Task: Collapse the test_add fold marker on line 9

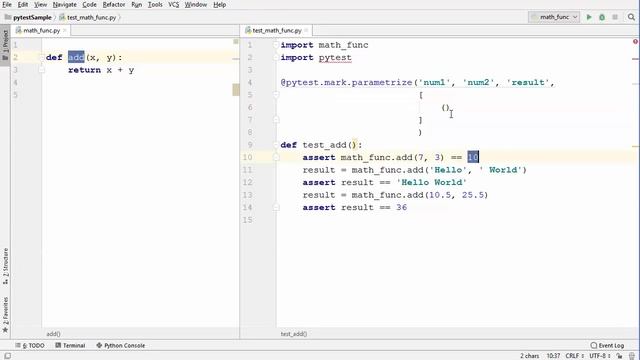Action: coord(276,145)
